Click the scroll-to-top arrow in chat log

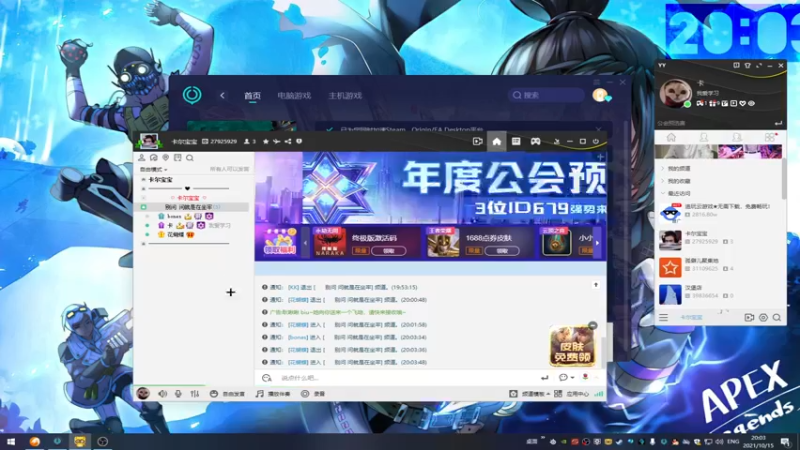[x=595, y=285]
